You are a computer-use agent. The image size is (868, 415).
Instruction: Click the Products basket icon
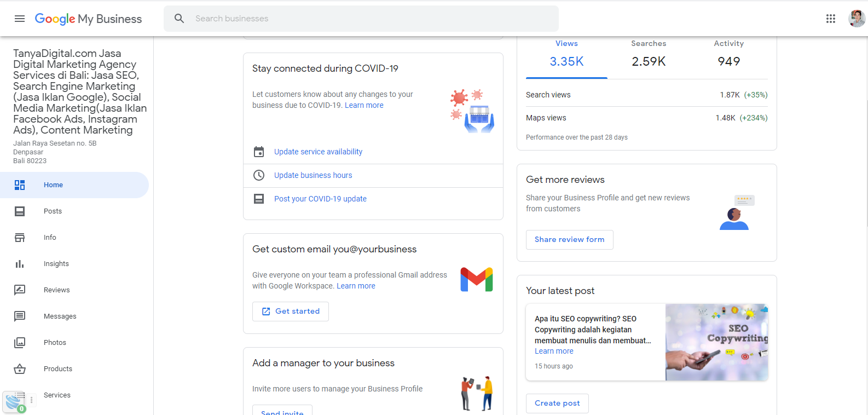(x=20, y=369)
